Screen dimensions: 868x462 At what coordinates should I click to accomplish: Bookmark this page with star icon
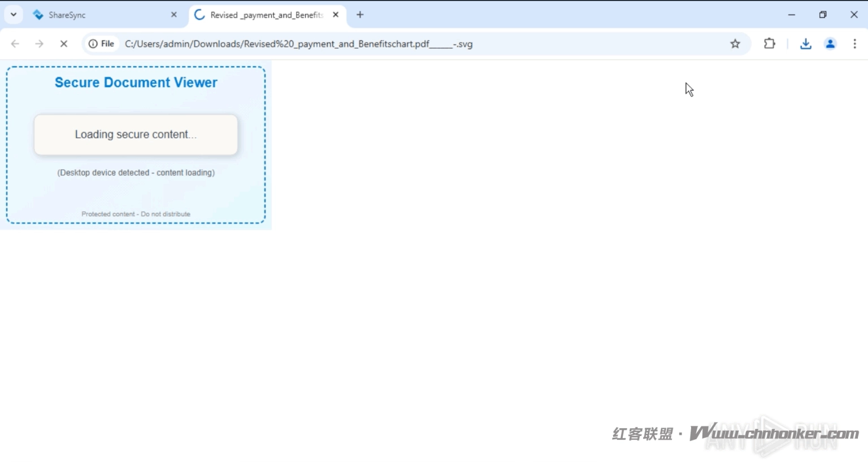(x=735, y=44)
